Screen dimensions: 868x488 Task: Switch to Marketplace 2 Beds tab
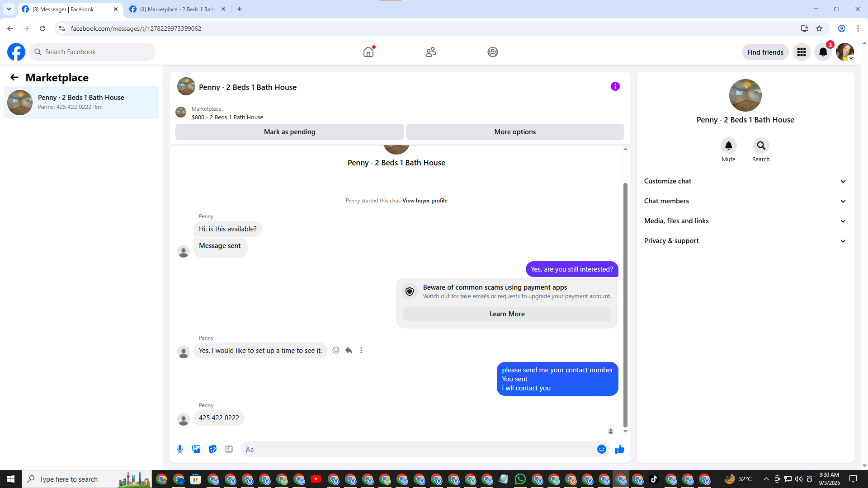177,9
